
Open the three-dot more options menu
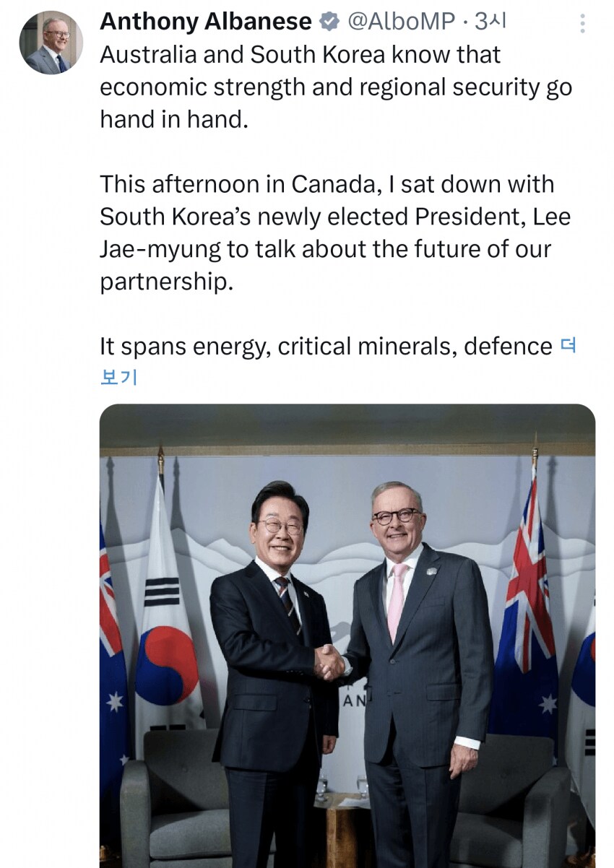coord(583,24)
